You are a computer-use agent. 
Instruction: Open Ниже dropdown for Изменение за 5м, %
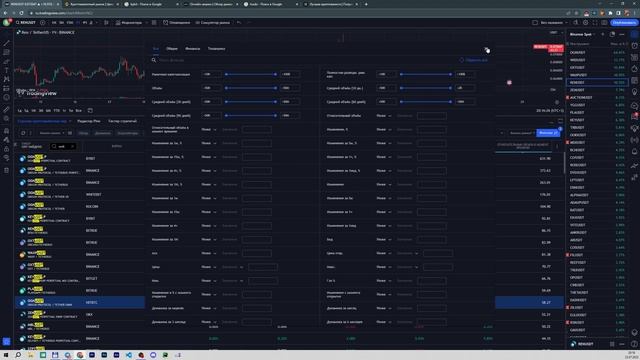click(383, 143)
